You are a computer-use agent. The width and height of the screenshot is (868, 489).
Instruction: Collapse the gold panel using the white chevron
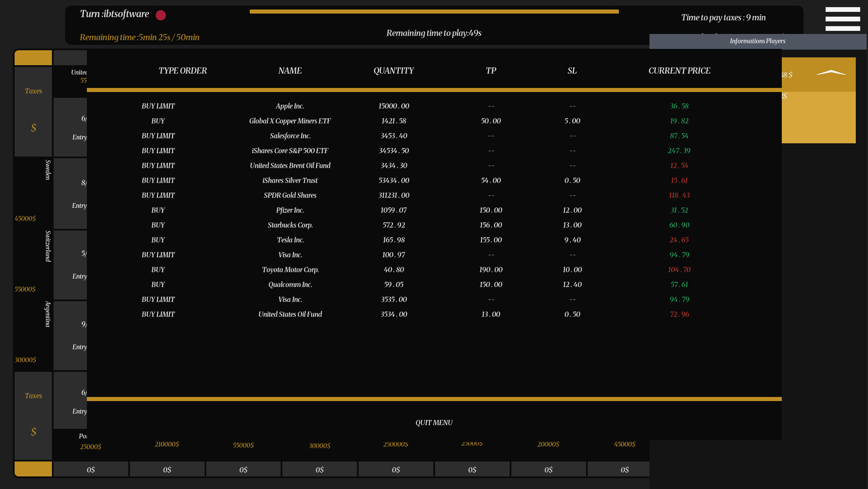click(831, 72)
